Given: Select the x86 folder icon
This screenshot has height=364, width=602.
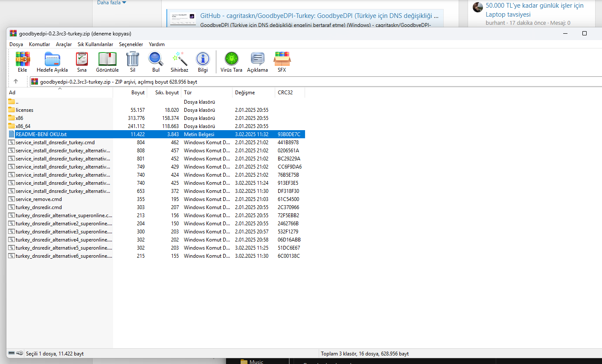Looking at the screenshot, I should (x=12, y=118).
